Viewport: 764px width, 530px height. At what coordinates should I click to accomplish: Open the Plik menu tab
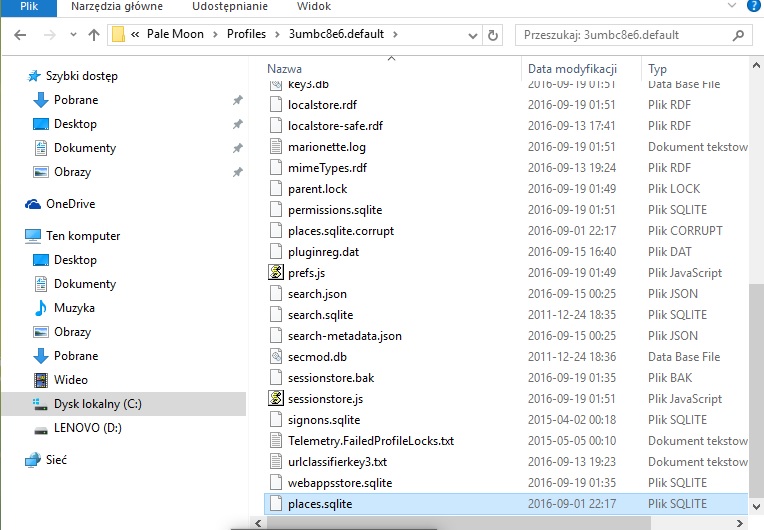click(29, 7)
